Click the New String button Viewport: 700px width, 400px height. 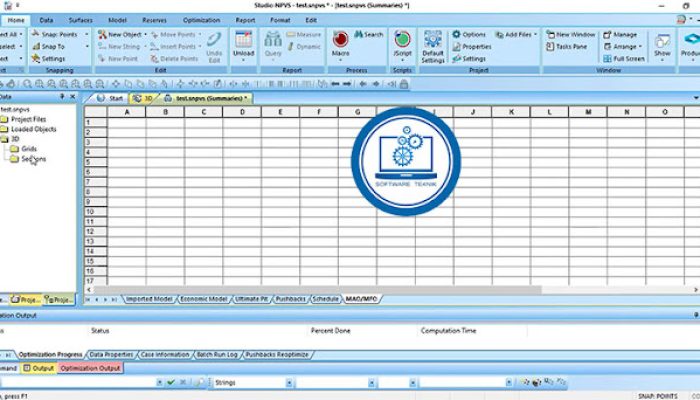119,46
